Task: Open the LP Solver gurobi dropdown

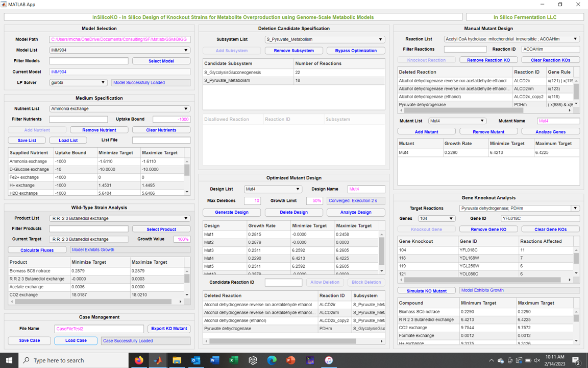Action: point(79,83)
